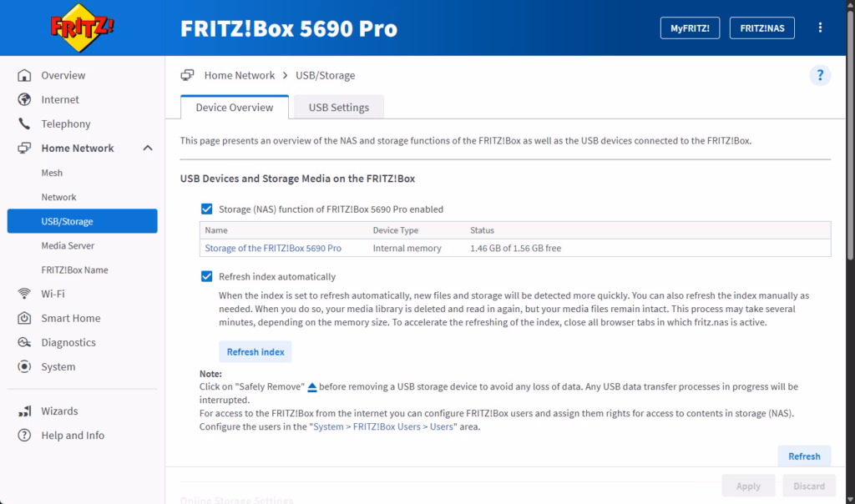Click the Internet globe icon

[24, 99]
